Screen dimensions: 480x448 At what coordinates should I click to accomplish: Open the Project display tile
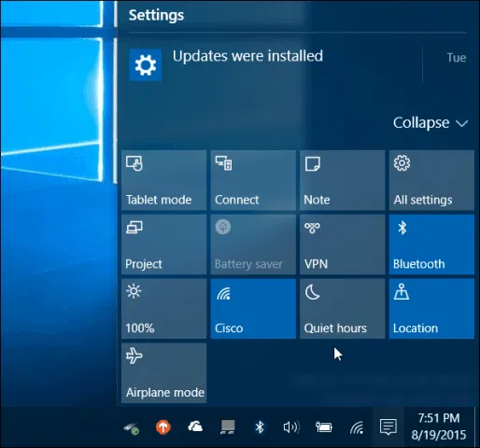(x=163, y=245)
